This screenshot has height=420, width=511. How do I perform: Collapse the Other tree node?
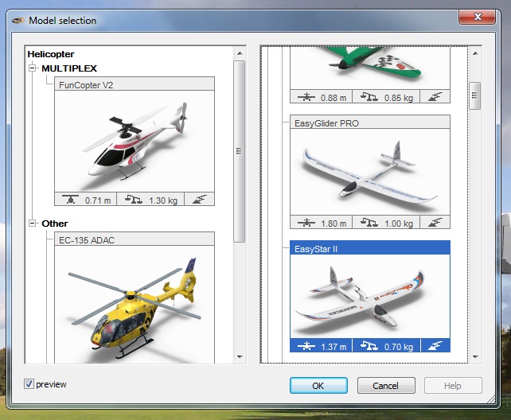33,224
